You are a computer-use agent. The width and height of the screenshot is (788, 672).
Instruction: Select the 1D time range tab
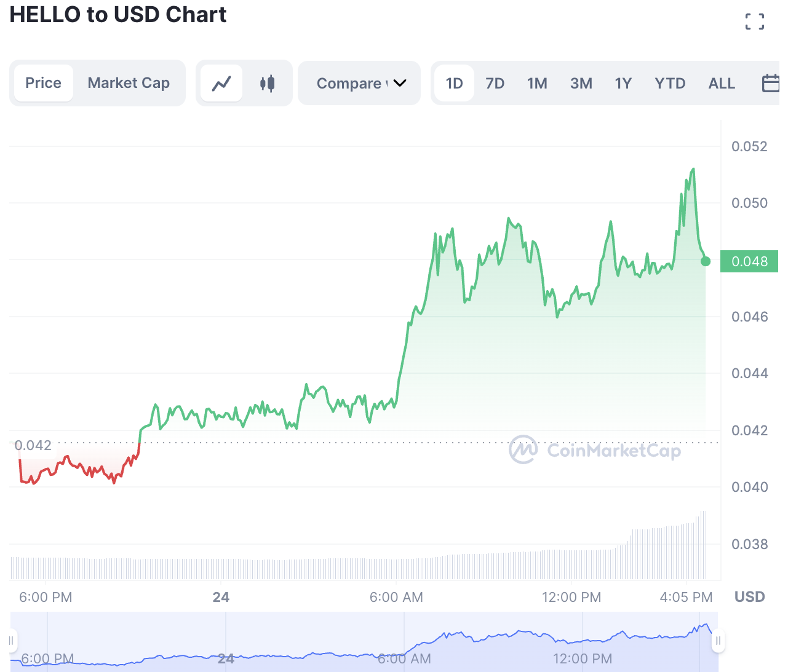tap(454, 83)
